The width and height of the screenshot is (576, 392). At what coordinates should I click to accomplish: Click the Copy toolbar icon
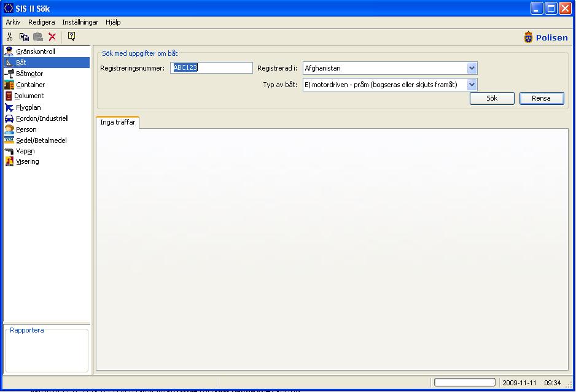[x=24, y=37]
